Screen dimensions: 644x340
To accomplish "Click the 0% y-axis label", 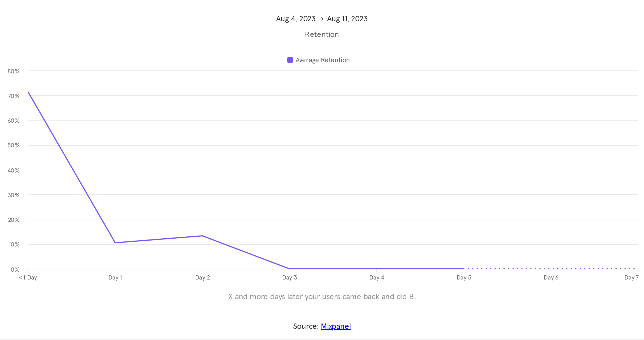I will coord(15,270).
